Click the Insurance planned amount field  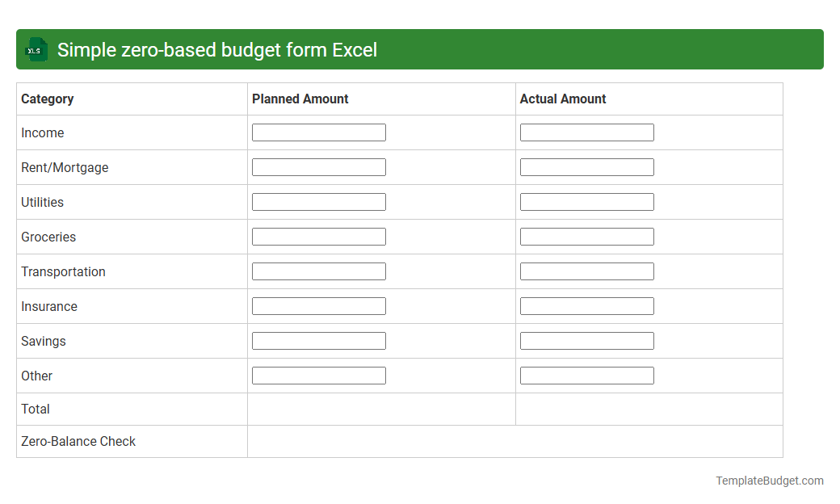[x=318, y=305]
